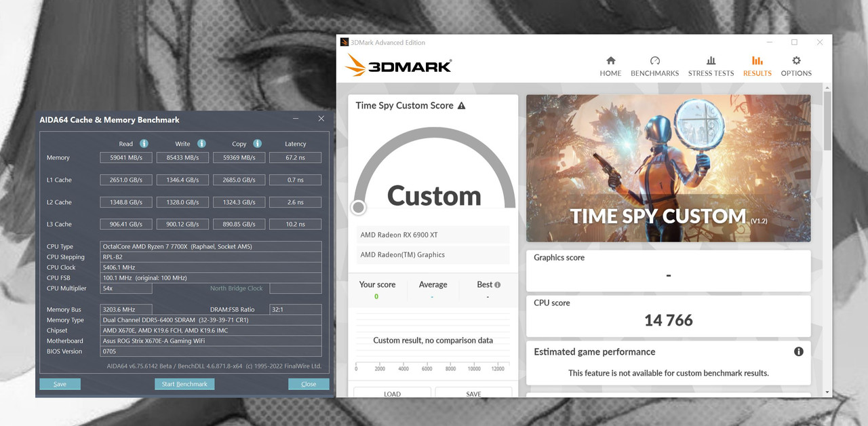
Task: Click the Memory Copy value 59369 MB/s
Action: pos(238,157)
